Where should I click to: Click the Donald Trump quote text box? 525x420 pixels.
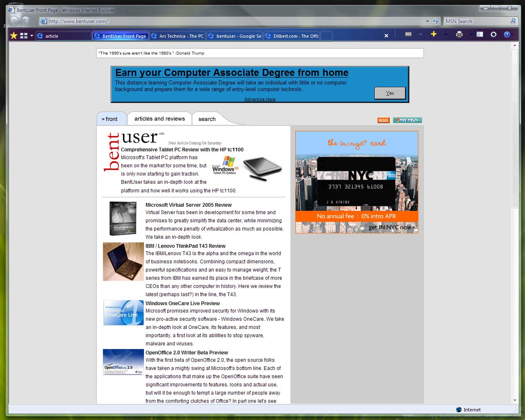[260, 53]
